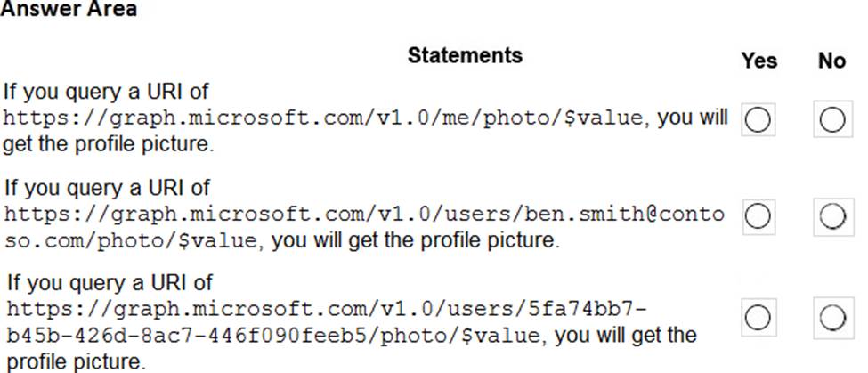Screen dimensions: 868x373
Task: Click the b45b-426d-8ac7-446f090feeb5/photo/$value text
Action: tap(273, 337)
